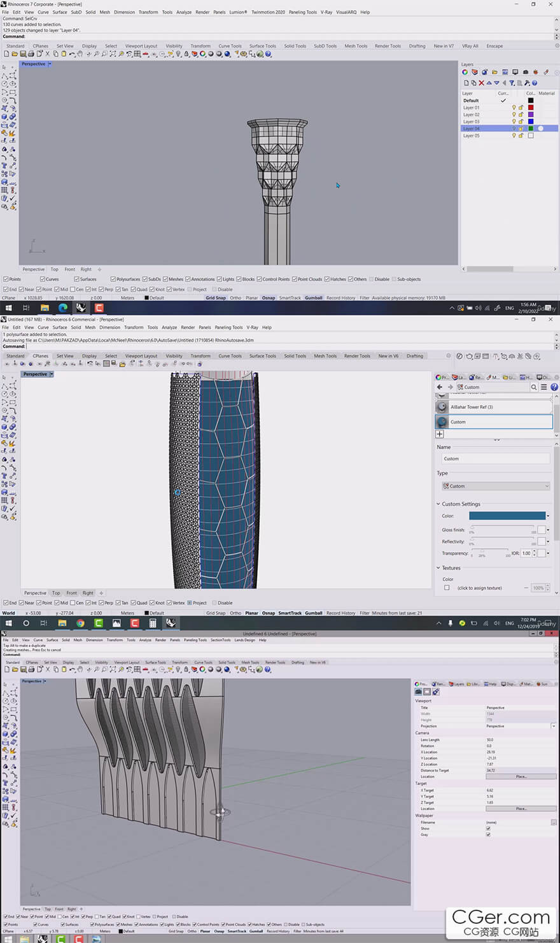Click the red X delete layer icon
Image resolution: width=560 pixels, height=943 pixels.
[481, 83]
